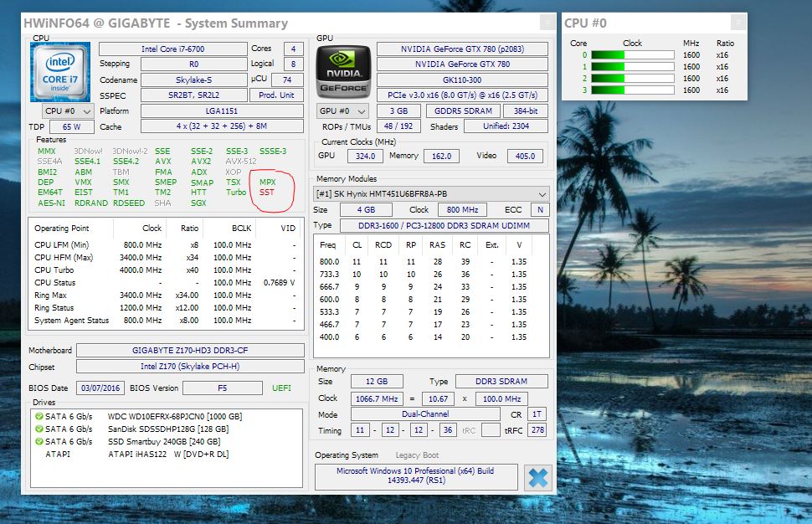Click the Core 1 clock bar
812x524 pixels.
(x=632, y=67)
